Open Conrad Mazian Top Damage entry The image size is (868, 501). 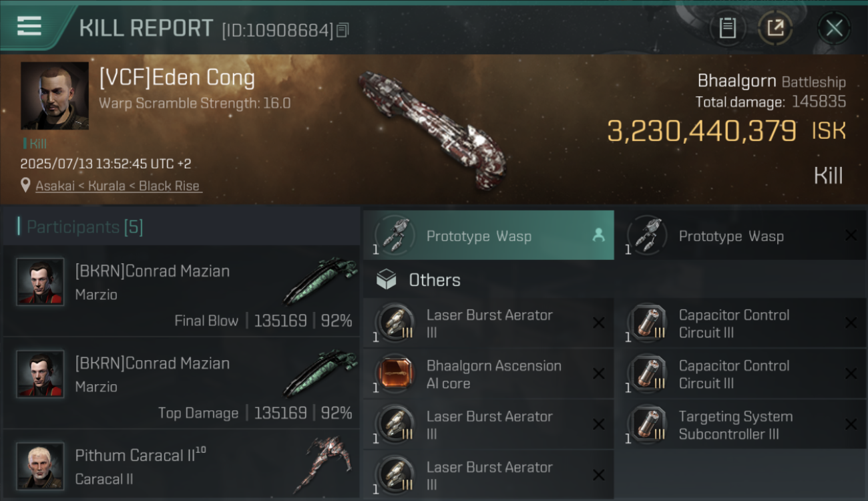click(x=181, y=383)
